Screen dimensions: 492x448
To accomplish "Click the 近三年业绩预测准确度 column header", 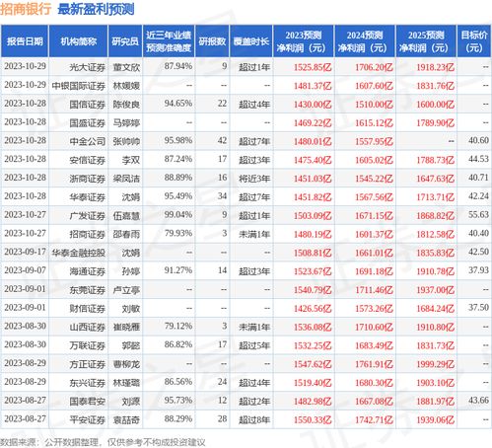I will (x=169, y=41).
